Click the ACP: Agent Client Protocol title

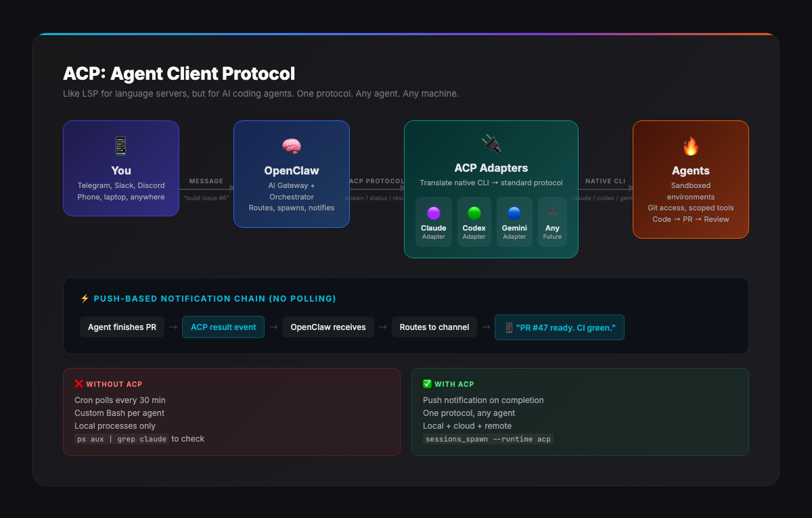coord(179,74)
